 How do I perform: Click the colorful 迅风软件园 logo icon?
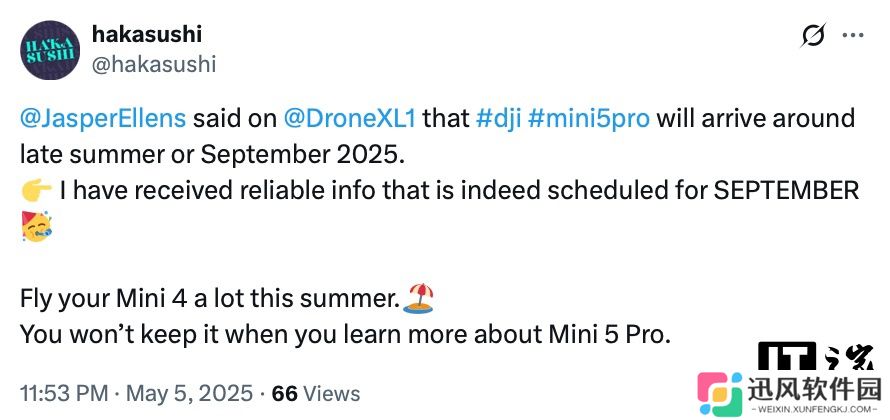[720, 393]
